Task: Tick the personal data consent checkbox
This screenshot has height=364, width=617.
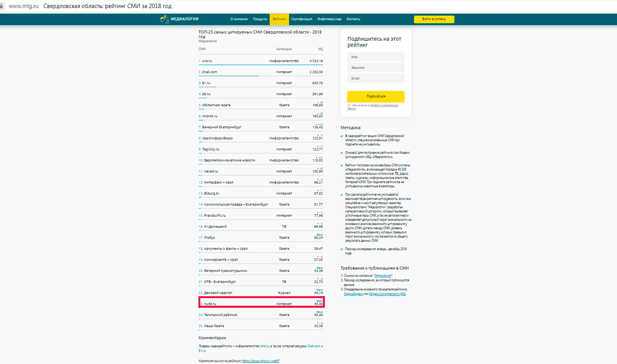Action: 349,106
